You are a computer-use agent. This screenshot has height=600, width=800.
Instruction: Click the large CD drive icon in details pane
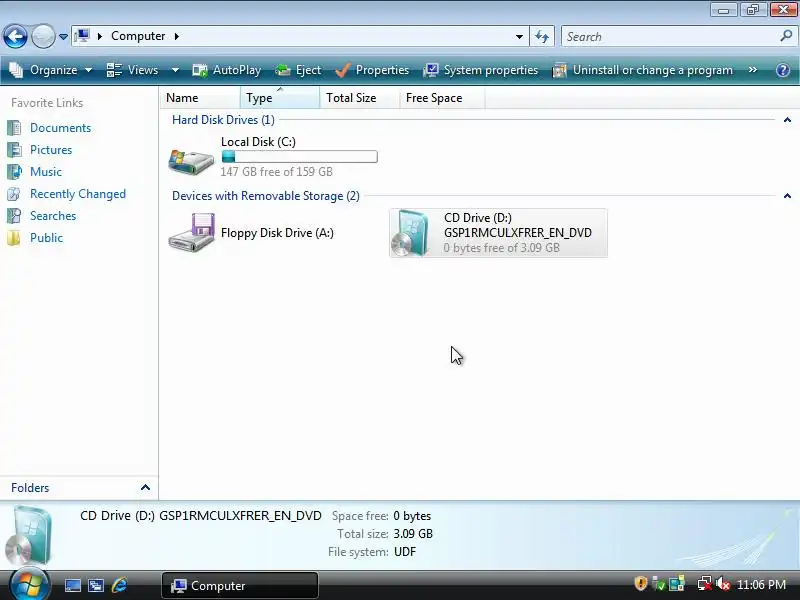click(30, 536)
